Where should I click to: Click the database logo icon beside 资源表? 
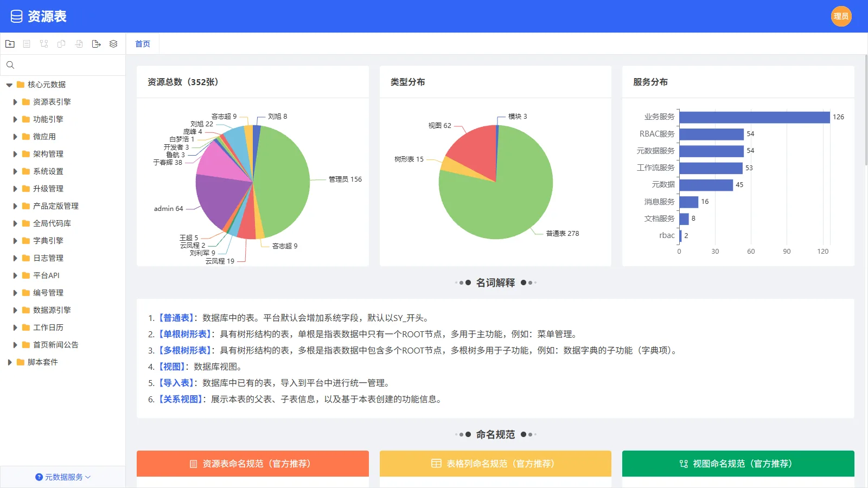(x=17, y=16)
